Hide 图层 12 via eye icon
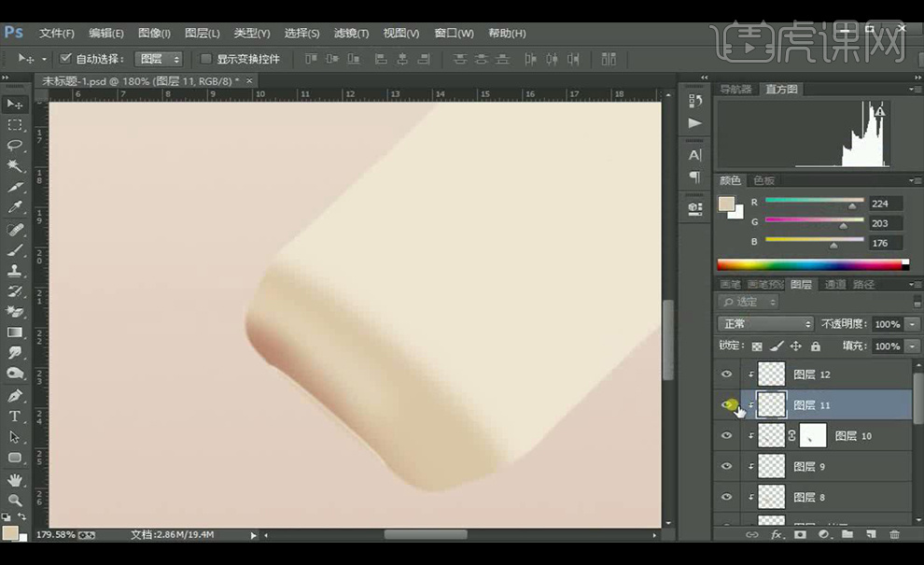Screen dimensions: 924x565 (727, 374)
